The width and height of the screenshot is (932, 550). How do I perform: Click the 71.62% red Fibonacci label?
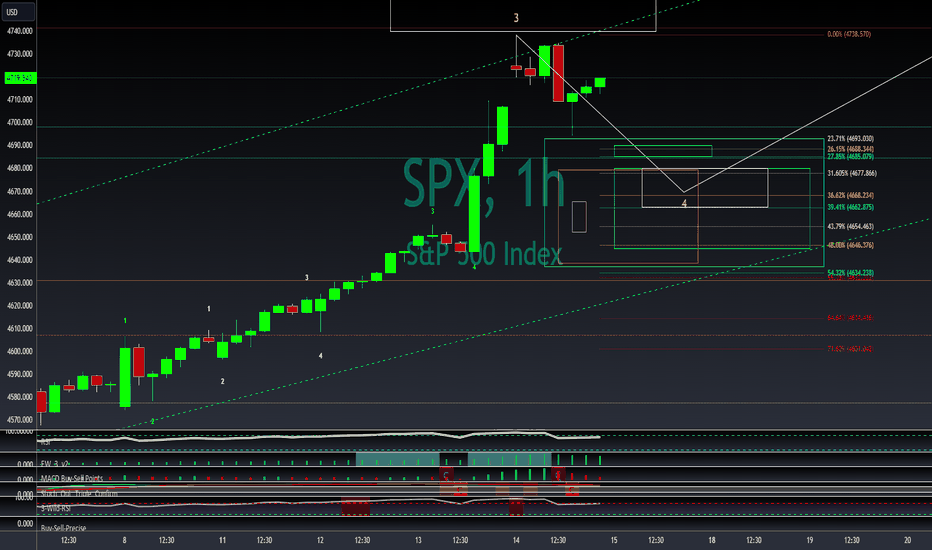click(x=850, y=349)
